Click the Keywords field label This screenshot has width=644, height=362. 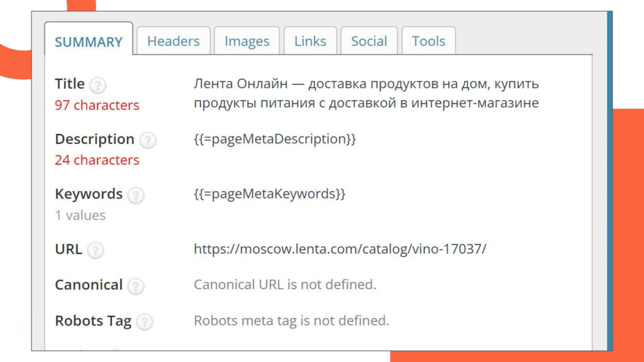(89, 194)
